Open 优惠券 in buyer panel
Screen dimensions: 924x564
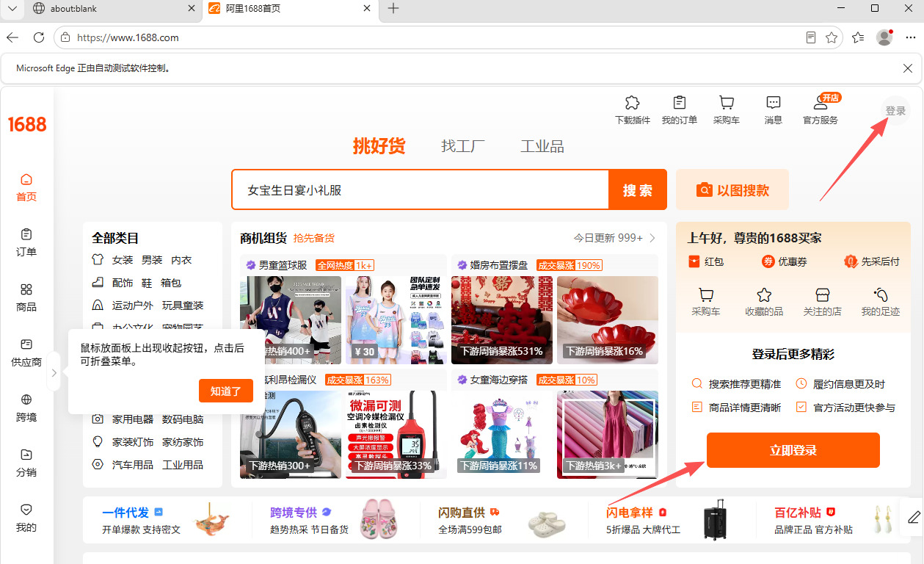click(784, 261)
